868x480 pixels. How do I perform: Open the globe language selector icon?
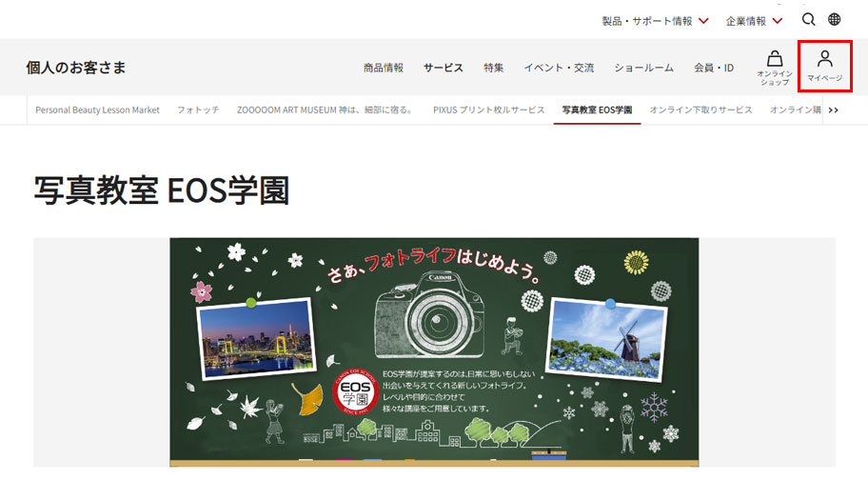[835, 19]
